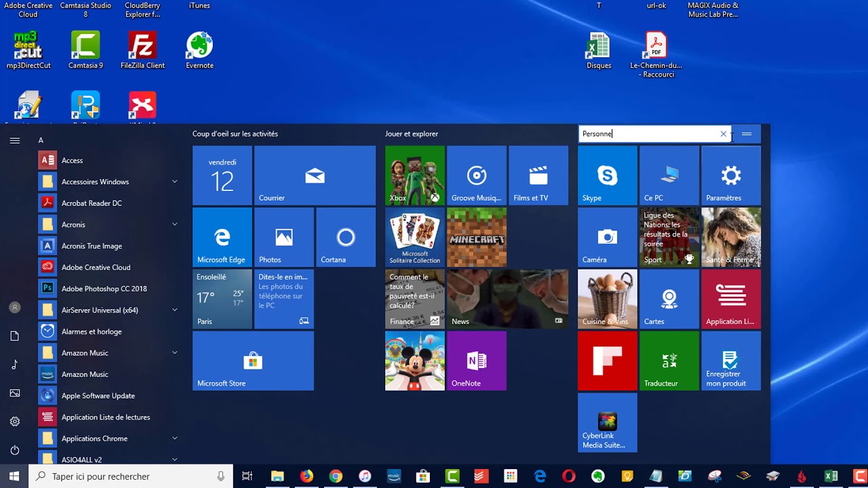The height and width of the screenshot is (488, 868).
Task: Open Access from the app list
Action: point(110,161)
